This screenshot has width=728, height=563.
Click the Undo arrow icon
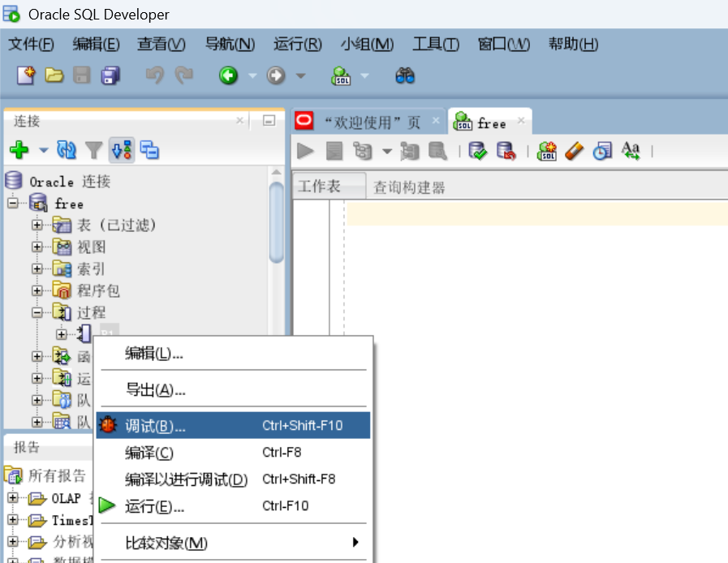(x=155, y=75)
